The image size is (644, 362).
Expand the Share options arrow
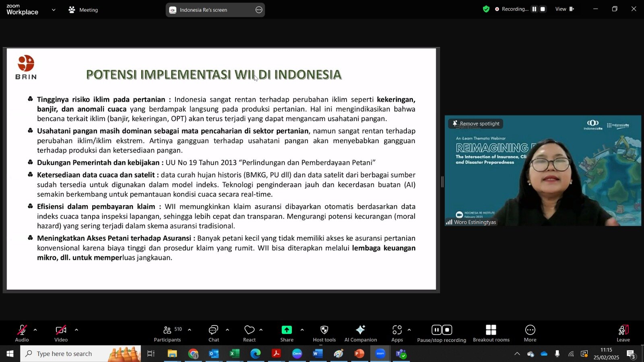(302, 330)
